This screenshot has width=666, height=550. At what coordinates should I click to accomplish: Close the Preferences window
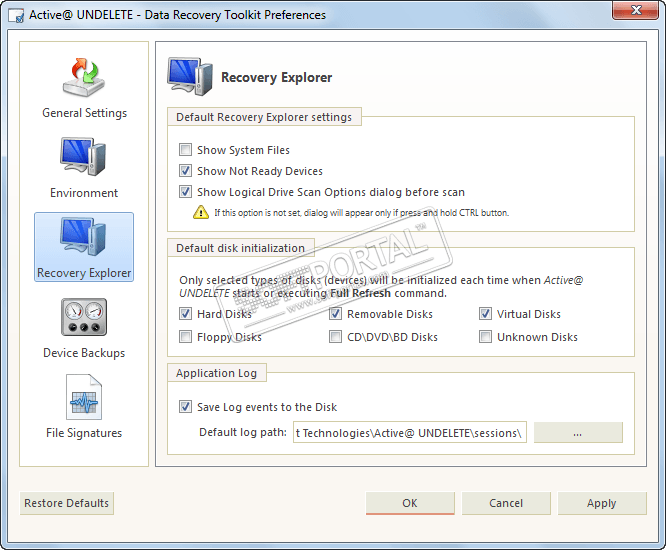[x=635, y=10]
